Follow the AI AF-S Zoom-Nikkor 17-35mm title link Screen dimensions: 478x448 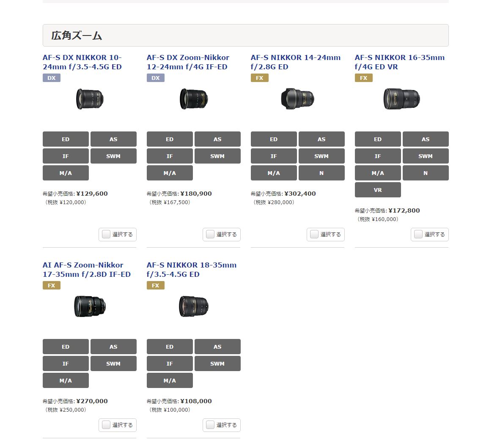pos(87,270)
